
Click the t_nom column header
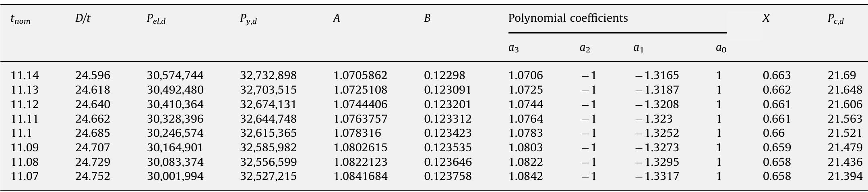[21, 19]
